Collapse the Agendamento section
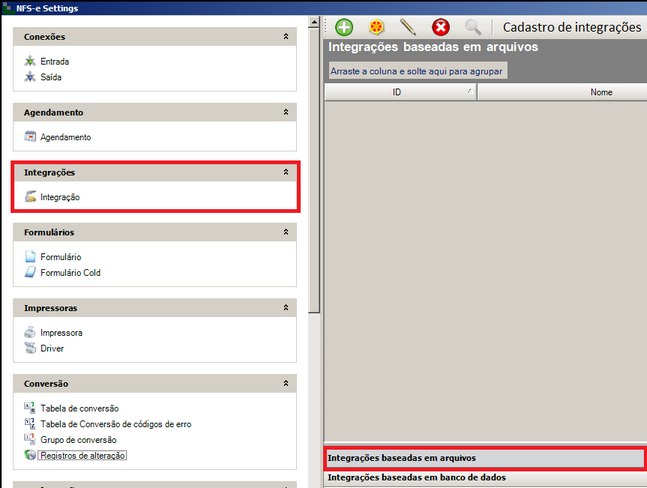Image resolution: width=647 pixels, height=488 pixels. [x=286, y=112]
